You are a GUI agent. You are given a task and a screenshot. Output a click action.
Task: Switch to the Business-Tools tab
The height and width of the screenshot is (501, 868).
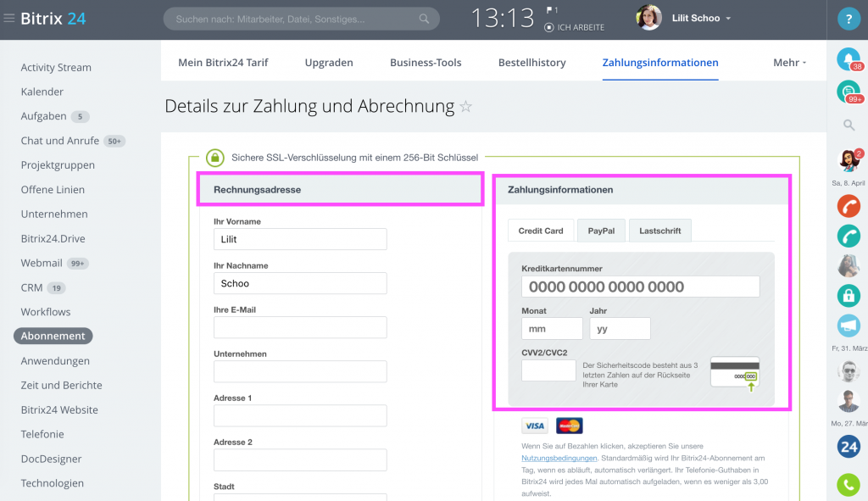[x=426, y=63]
